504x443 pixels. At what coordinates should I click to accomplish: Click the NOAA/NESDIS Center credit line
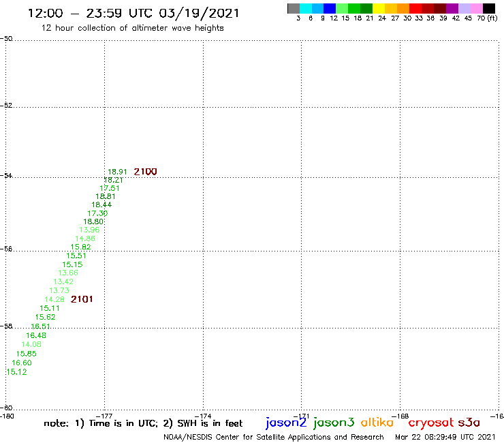pos(274,437)
